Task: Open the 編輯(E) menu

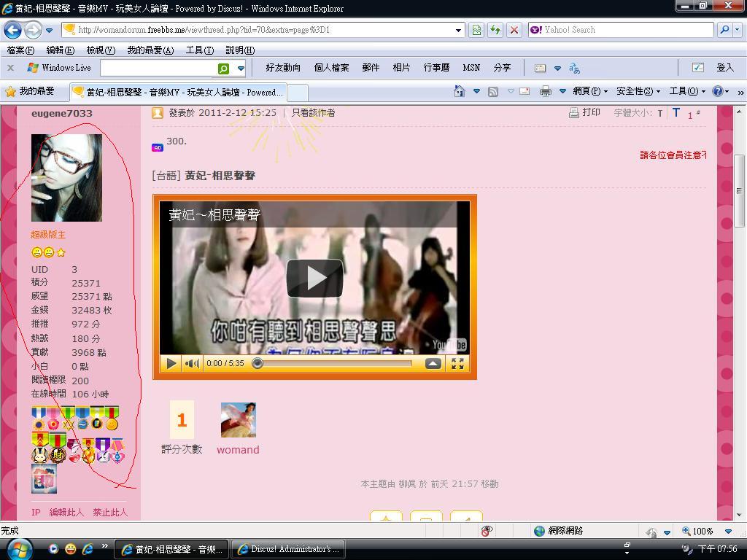Action: [x=60, y=50]
